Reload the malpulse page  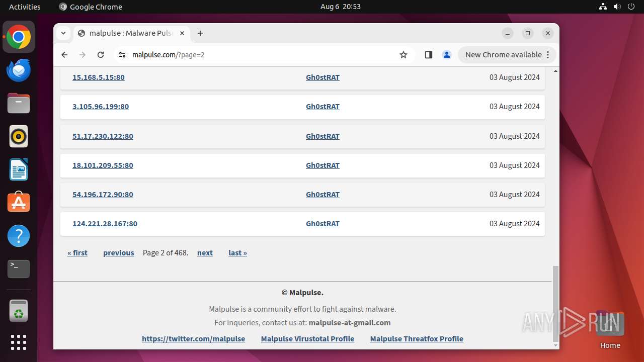[101, 55]
